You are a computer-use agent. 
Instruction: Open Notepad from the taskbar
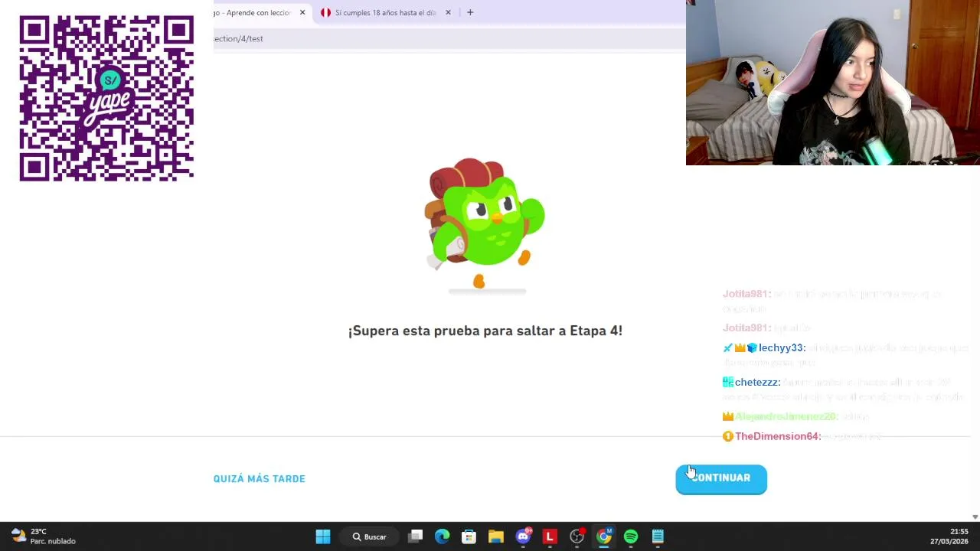pos(658,536)
